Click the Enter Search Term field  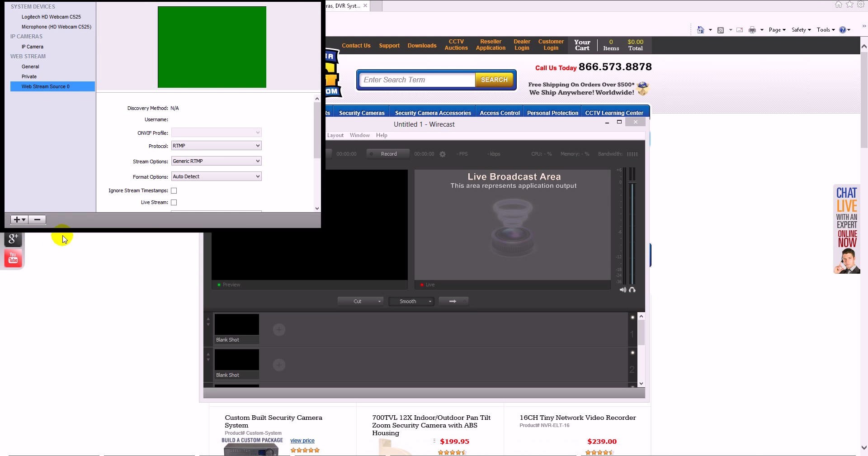point(417,80)
